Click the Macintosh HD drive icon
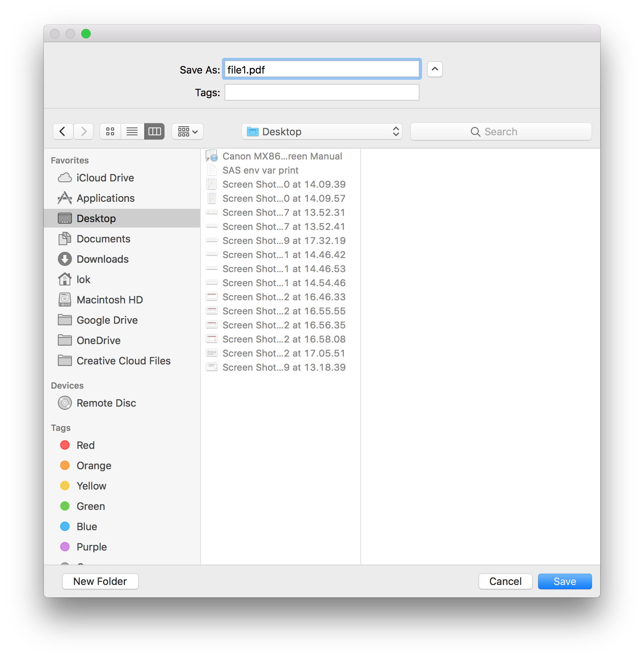644x660 pixels. point(65,300)
